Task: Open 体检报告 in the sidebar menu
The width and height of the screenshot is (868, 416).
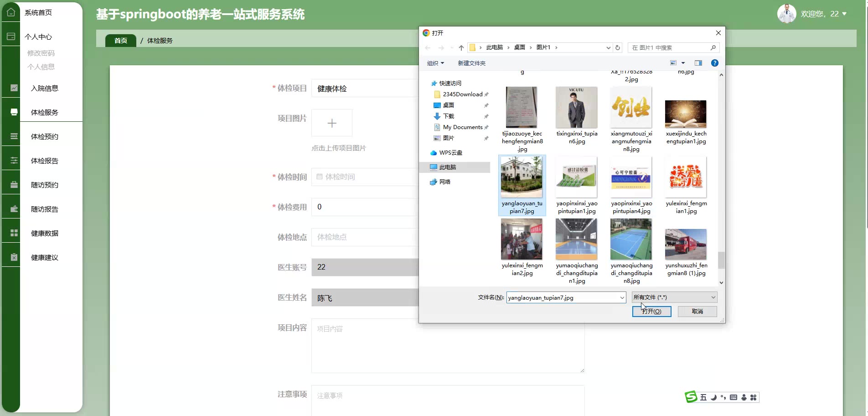Action: (45, 161)
